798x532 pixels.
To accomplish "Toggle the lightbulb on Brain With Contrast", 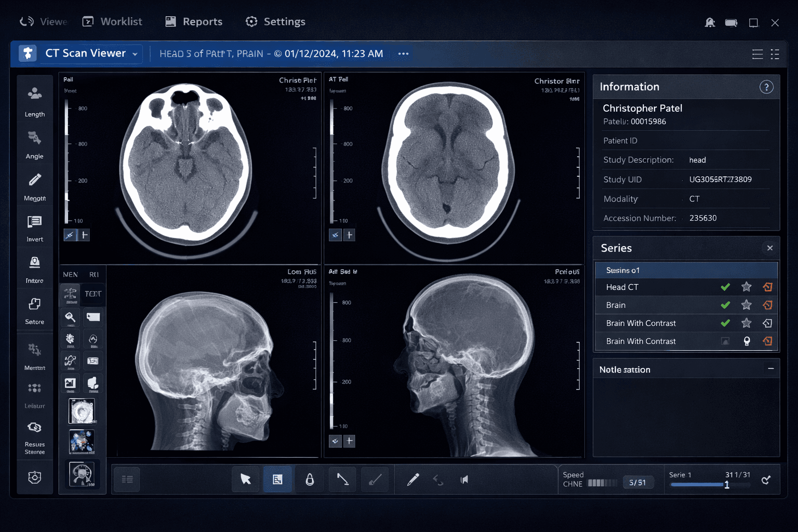I will pos(747,341).
